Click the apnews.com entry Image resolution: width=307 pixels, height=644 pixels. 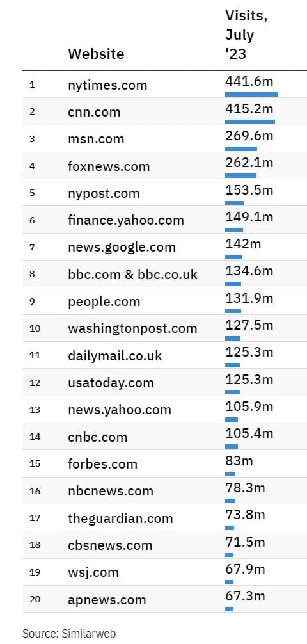click(107, 600)
